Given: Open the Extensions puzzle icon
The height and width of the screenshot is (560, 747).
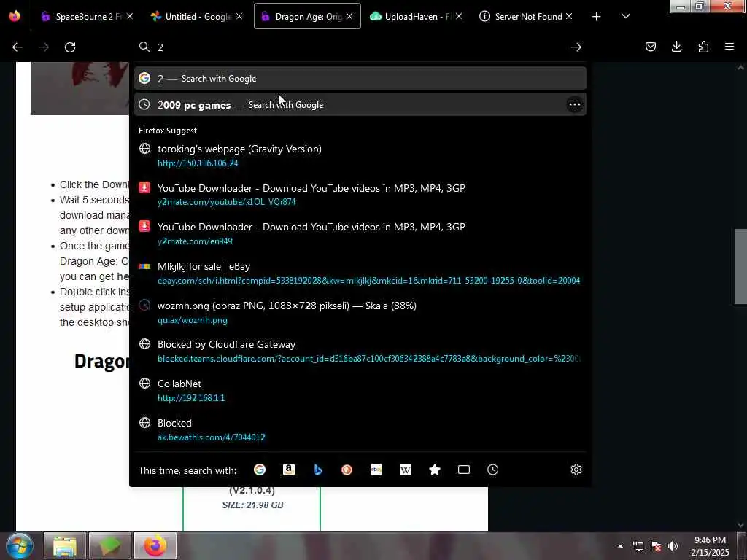Looking at the screenshot, I should click(703, 47).
